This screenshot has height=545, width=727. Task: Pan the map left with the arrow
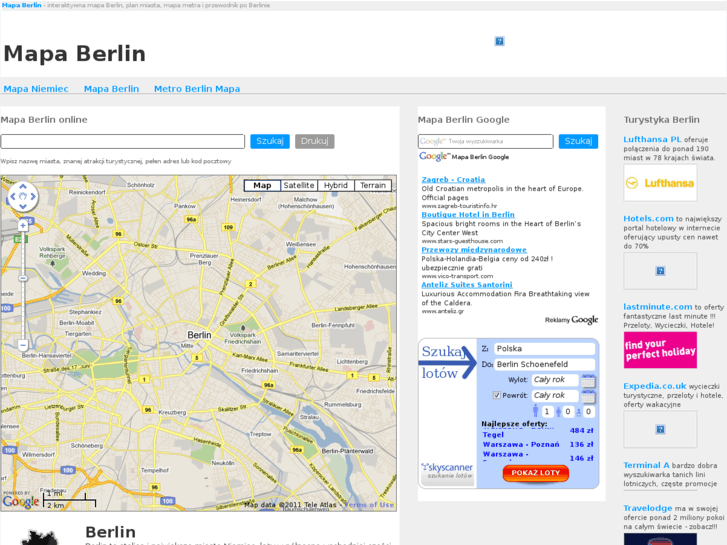click(x=13, y=196)
